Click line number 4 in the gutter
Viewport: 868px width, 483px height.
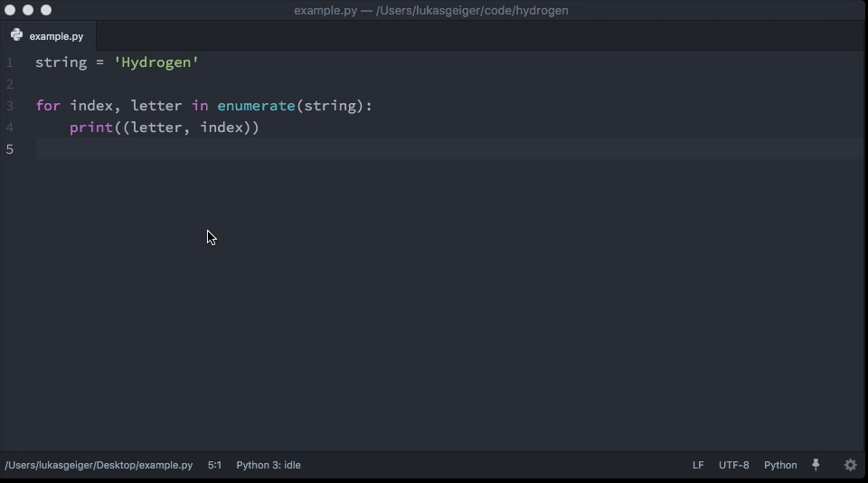coord(10,128)
